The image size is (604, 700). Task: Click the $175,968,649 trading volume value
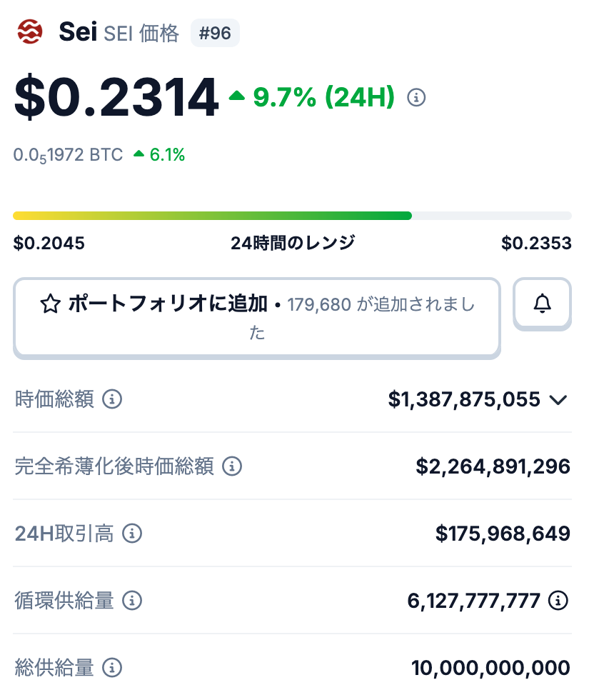pos(503,533)
